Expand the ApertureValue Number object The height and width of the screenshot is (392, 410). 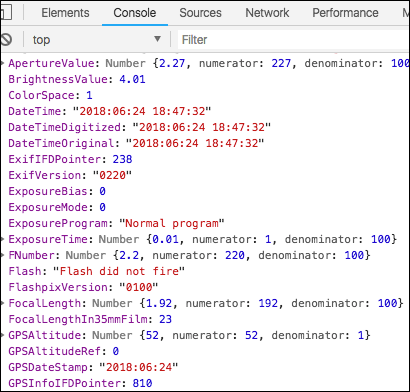pyautogui.click(x=3, y=63)
